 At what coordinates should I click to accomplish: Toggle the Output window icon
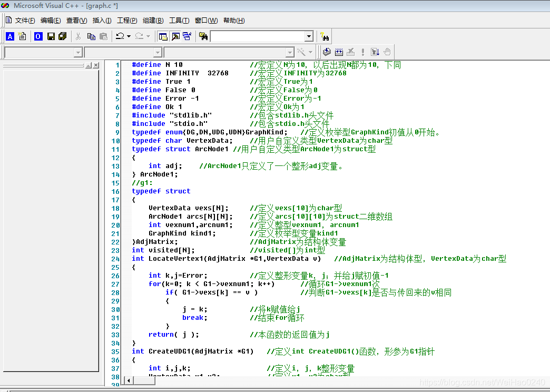[175, 36]
